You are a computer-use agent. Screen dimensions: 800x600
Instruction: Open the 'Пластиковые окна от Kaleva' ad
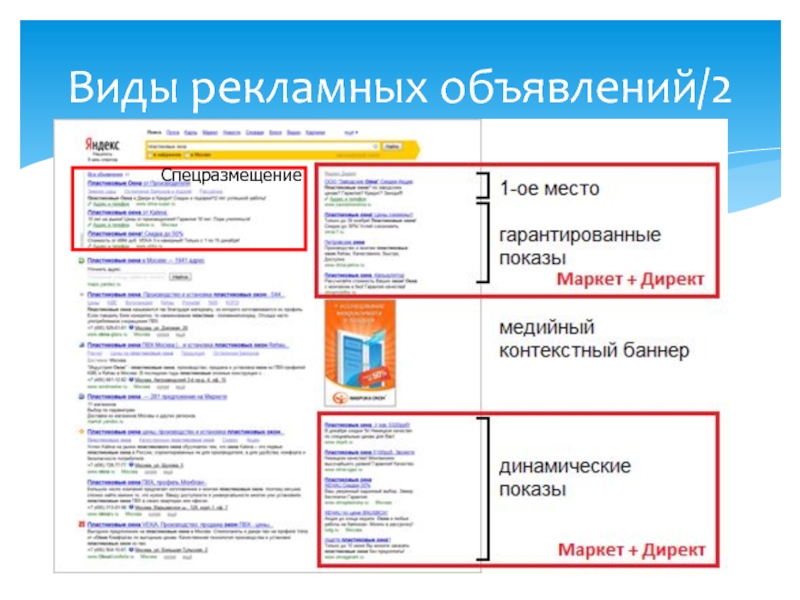[127, 212]
